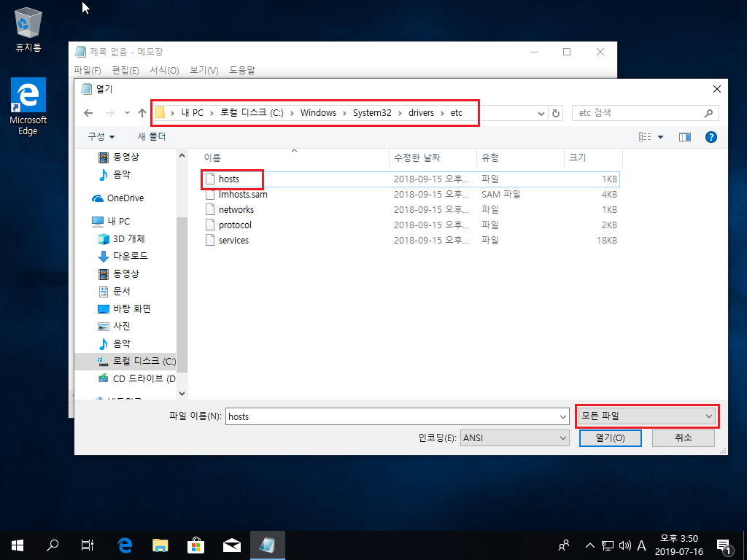Click the back navigation arrow
The height and width of the screenshot is (560, 747).
pyautogui.click(x=88, y=112)
